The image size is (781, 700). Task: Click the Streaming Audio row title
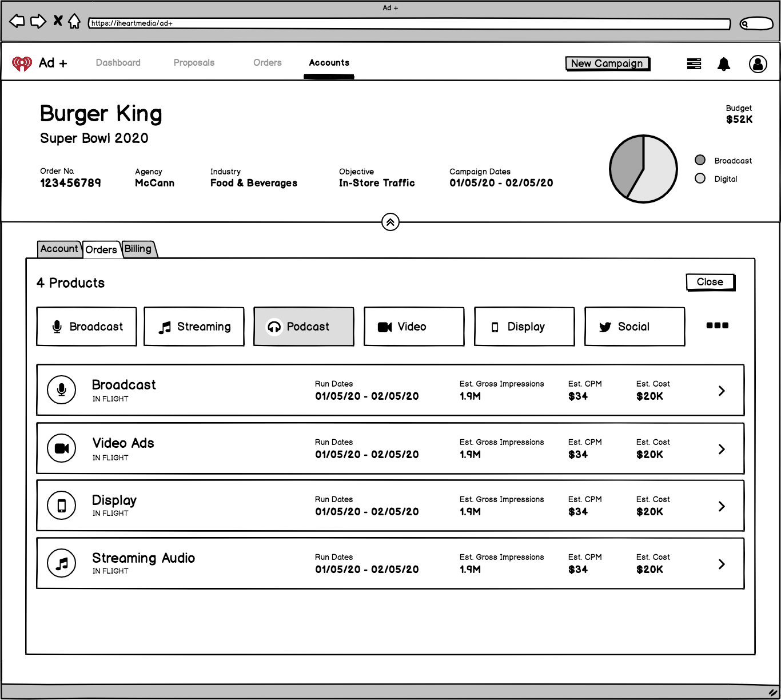tap(144, 558)
